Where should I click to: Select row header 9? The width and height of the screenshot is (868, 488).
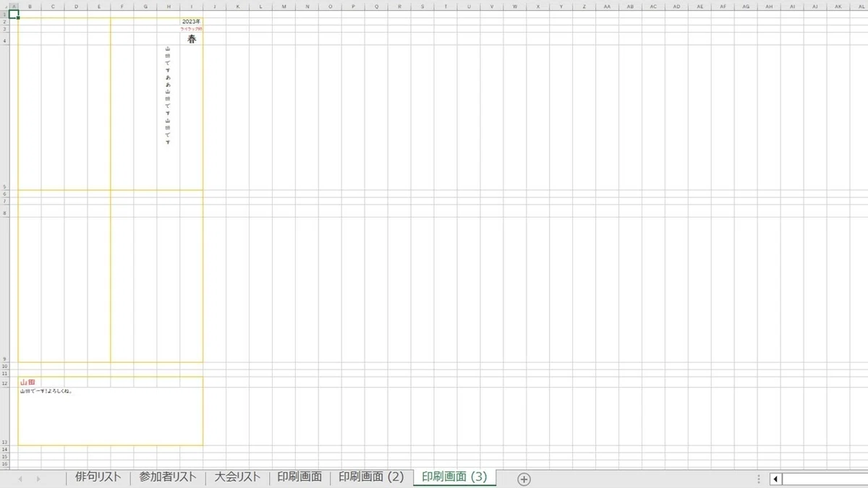[4, 290]
